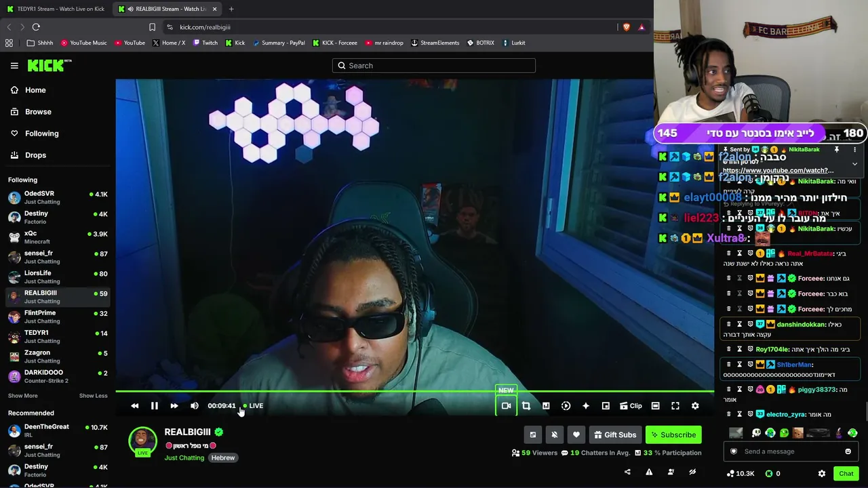The image size is (868, 488).
Task: Open the pinned message options menu
Action: pyautogui.click(x=854, y=150)
